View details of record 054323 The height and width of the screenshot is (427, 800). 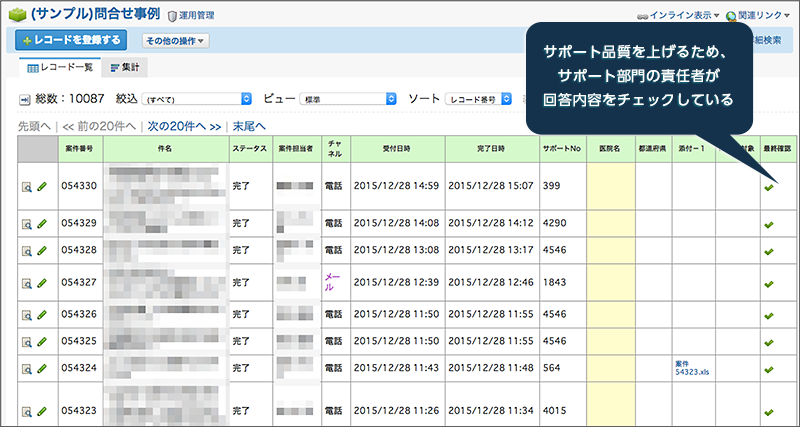pyautogui.click(x=27, y=411)
